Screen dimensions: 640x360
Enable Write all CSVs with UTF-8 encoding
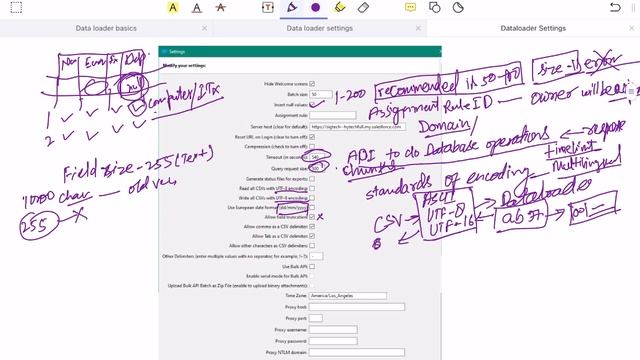[x=312, y=198]
